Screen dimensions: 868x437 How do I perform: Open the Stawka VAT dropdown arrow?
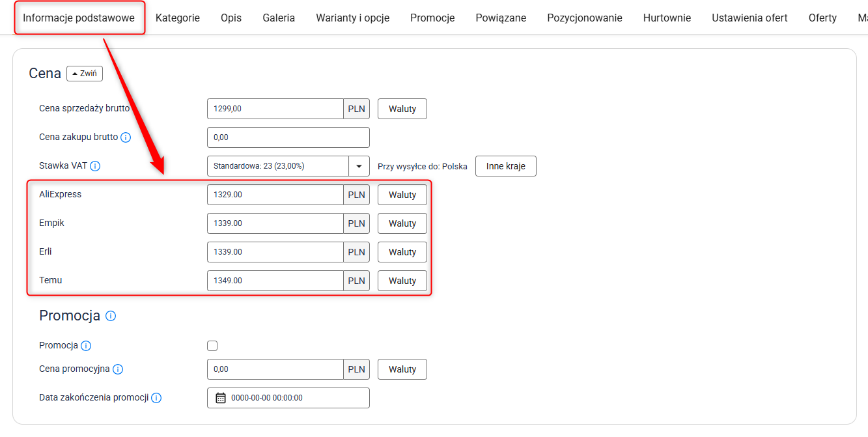(x=359, y=166)
